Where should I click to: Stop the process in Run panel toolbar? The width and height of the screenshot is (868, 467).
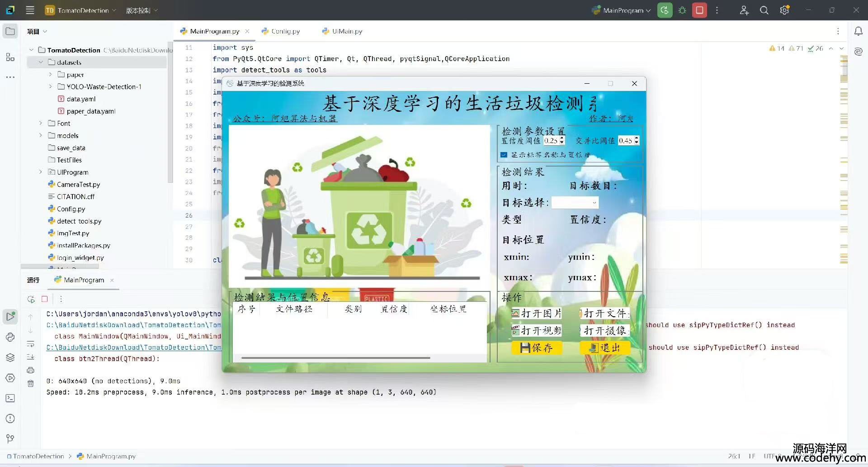[44, 299]
